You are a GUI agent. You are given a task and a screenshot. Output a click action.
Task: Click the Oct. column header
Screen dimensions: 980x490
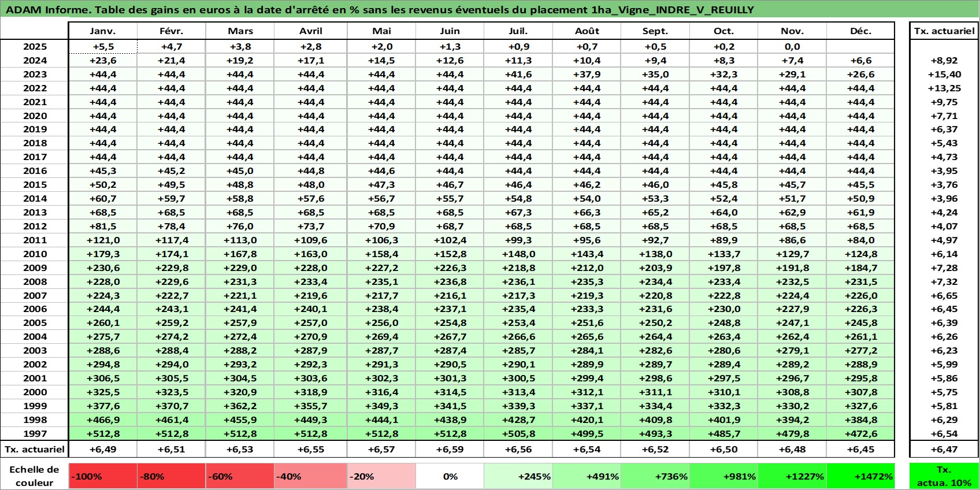pos(724,31)
